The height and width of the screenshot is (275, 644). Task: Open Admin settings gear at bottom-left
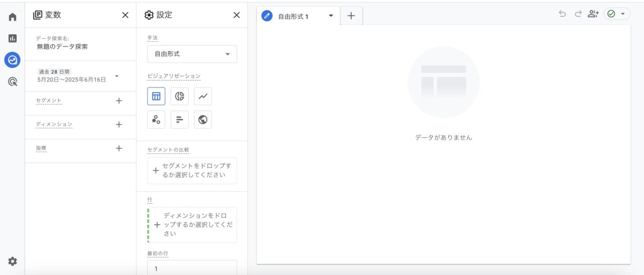(x=12, y=261)
